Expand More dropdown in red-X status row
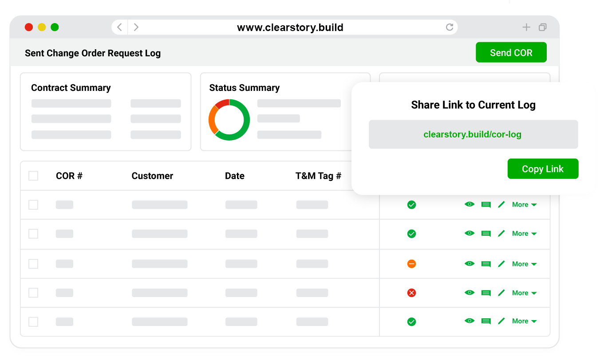 pyautogui.click(x=524, y=293)
